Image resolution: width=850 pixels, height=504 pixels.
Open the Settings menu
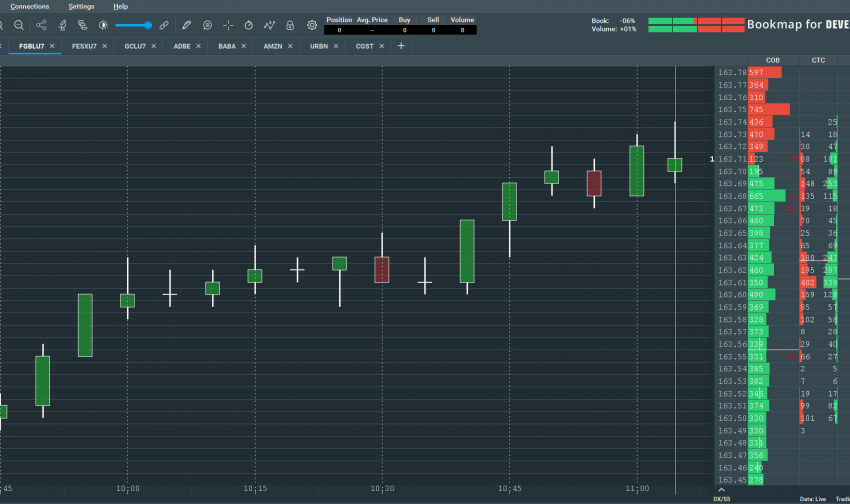(x=81, y=7)
